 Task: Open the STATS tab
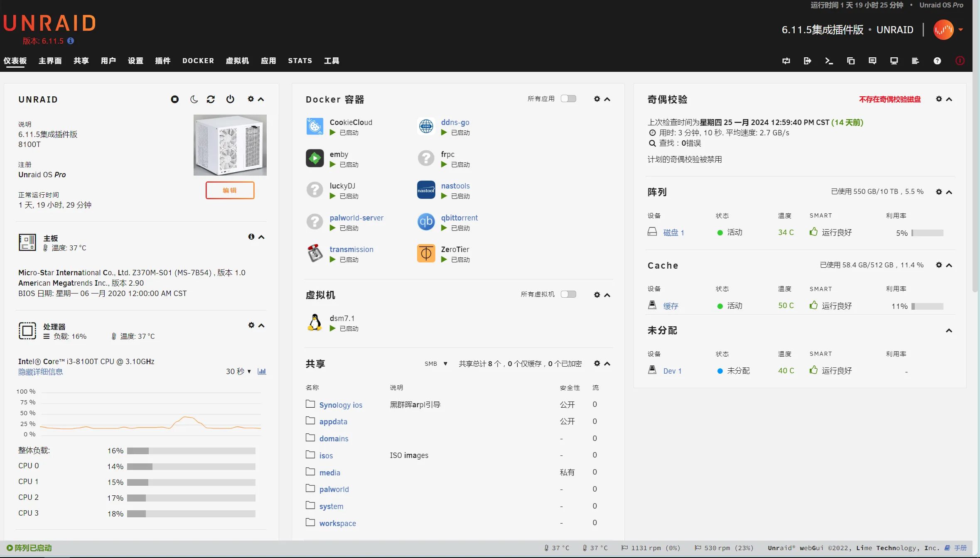tap(300, 61)
